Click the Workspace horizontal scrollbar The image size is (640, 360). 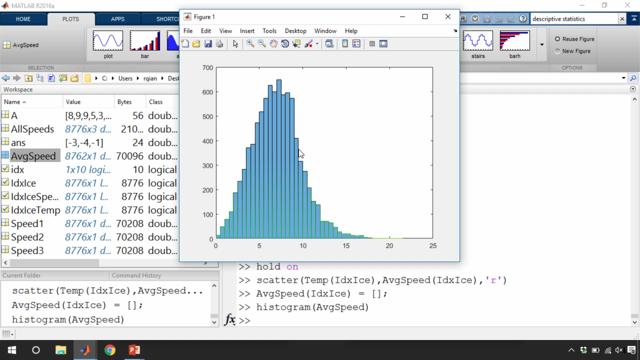[x=54, y=263]
